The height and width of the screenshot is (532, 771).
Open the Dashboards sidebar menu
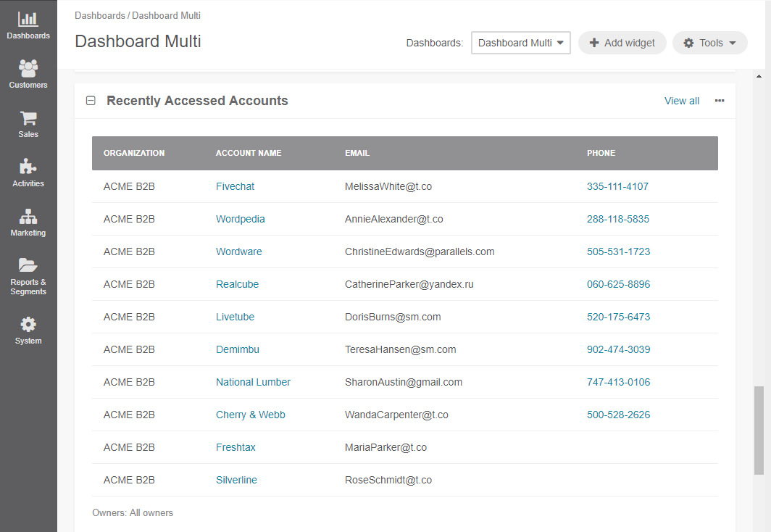tap(28, 25)
